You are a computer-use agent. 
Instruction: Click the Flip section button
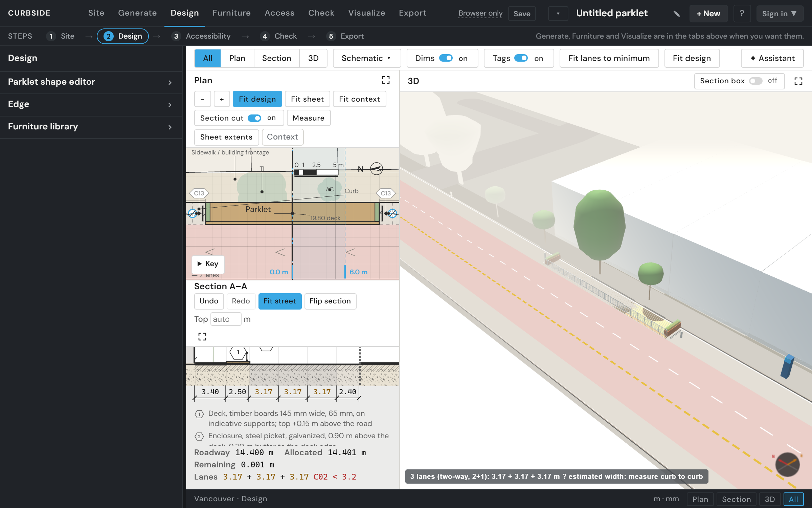[330, 301]
